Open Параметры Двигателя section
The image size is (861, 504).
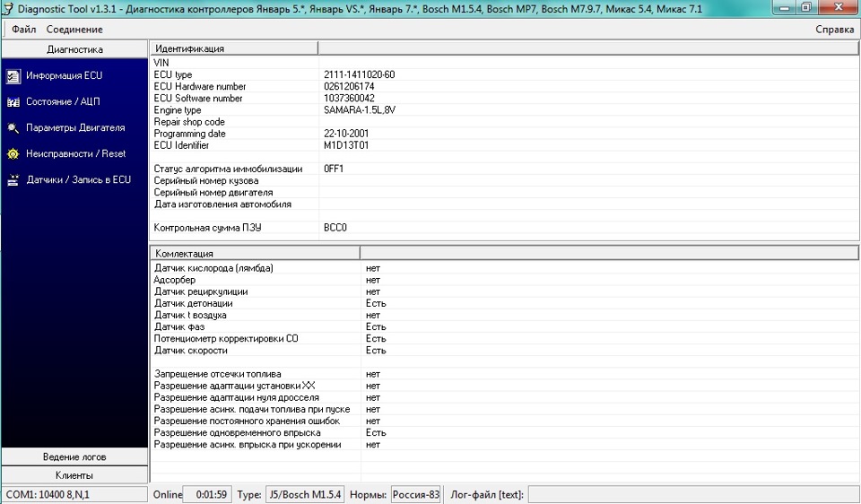coord(75,128)
